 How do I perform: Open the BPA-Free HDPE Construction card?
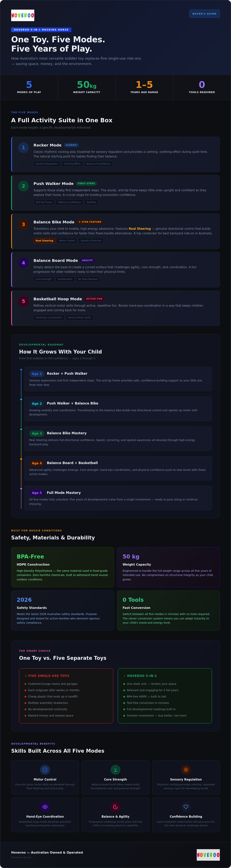62,567
